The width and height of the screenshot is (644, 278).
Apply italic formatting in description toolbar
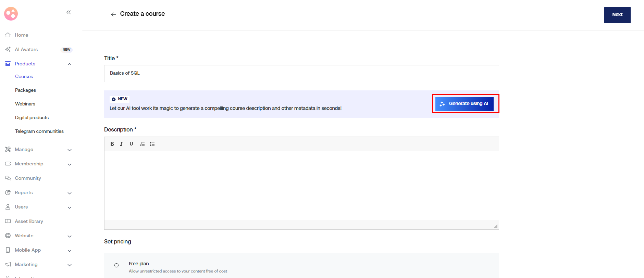coord(121,144)
